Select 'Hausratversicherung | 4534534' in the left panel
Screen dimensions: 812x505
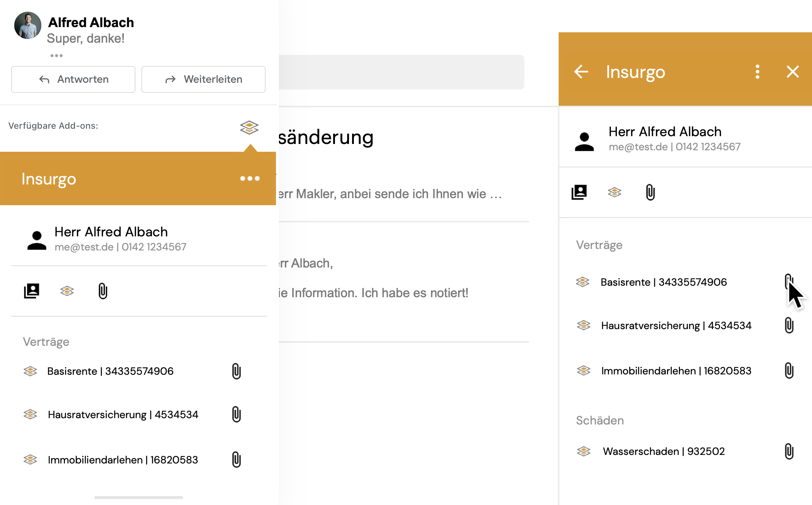[123, 414]
